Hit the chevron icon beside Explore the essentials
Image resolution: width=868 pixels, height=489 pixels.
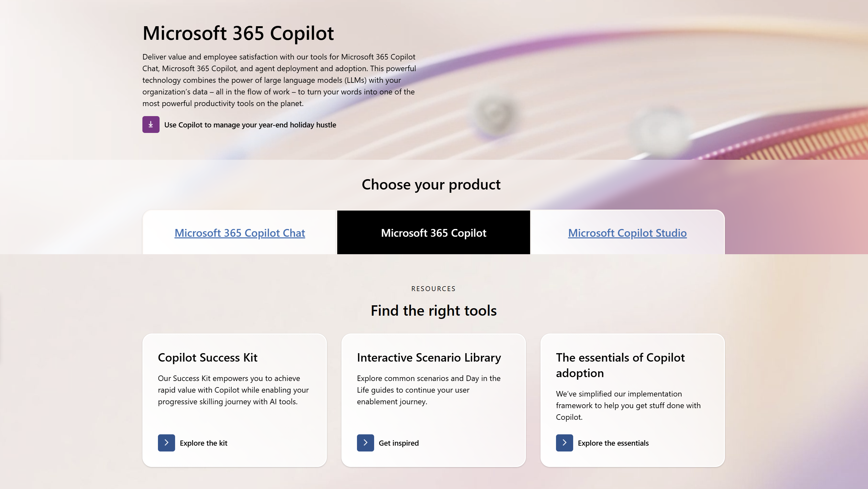tap(564, 442)
